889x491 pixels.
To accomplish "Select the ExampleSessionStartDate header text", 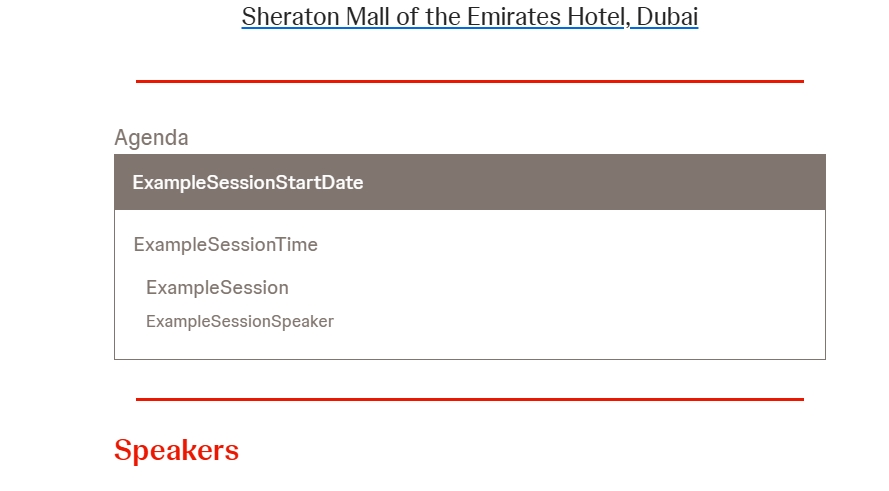I will pyautogui.click(x=248, y=183).
